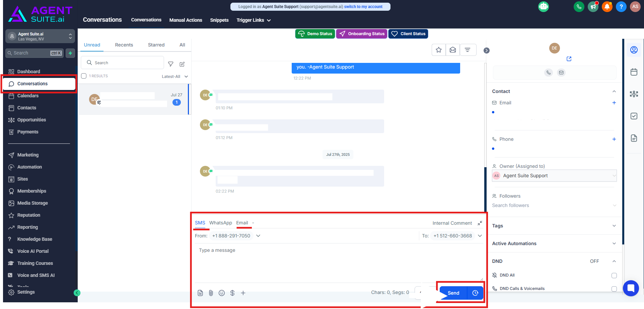The image size is (644, 309).
Task: Insert a message template using document icon
Action: (x=200, y=293)
